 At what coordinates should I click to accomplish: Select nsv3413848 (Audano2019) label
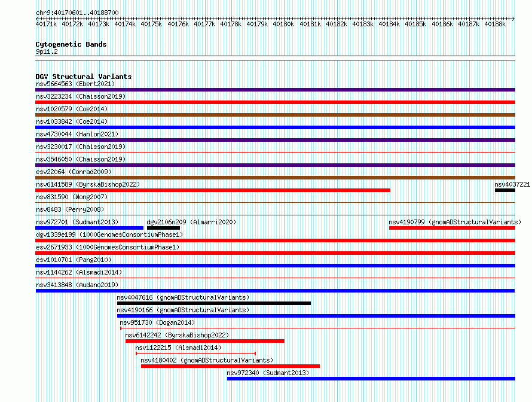(77, 285)
